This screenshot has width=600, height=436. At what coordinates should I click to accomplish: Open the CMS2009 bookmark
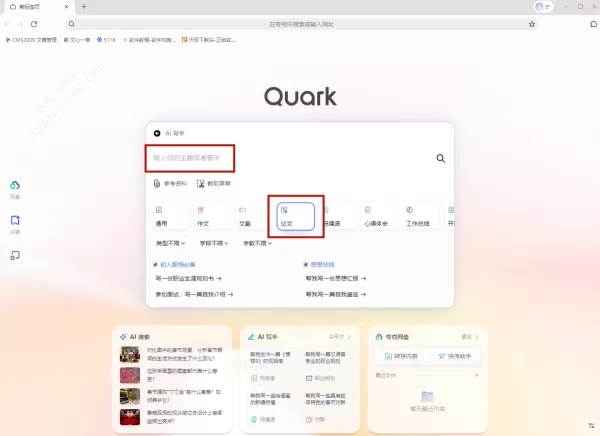pos(31,40)
